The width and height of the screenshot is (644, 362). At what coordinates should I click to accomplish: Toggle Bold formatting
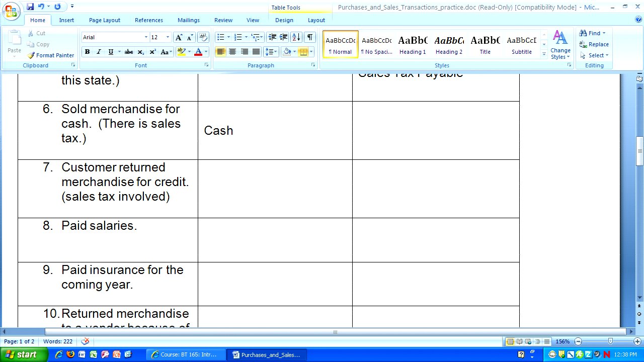coord(87,52)
